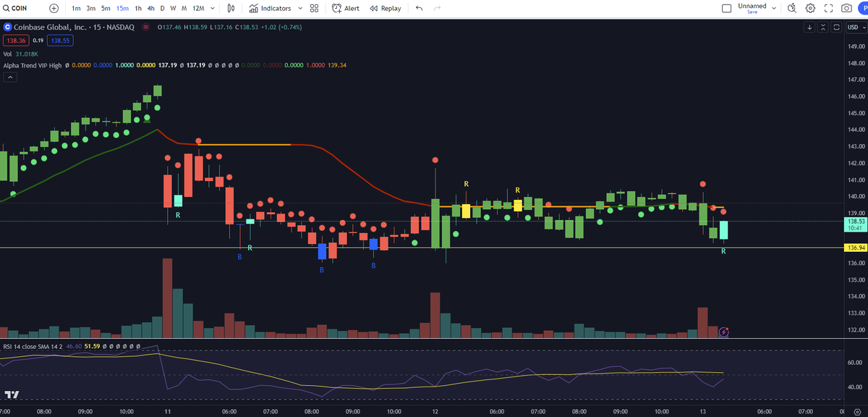The image size is (868, 417).
Task: Collapse the indicator legend with chevron
Action: tap(10, 77)
